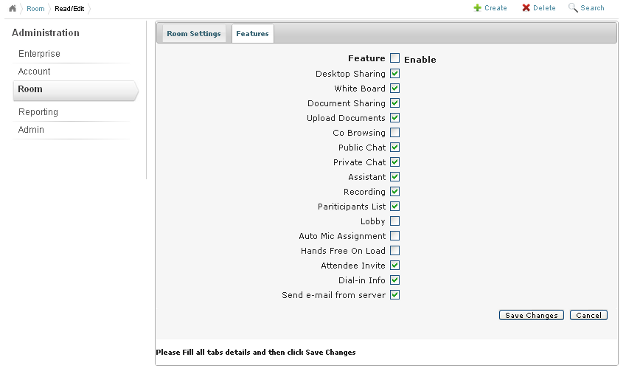Uncheck the Recording feature
626x374 pixels.
click(x=395, y=191)
